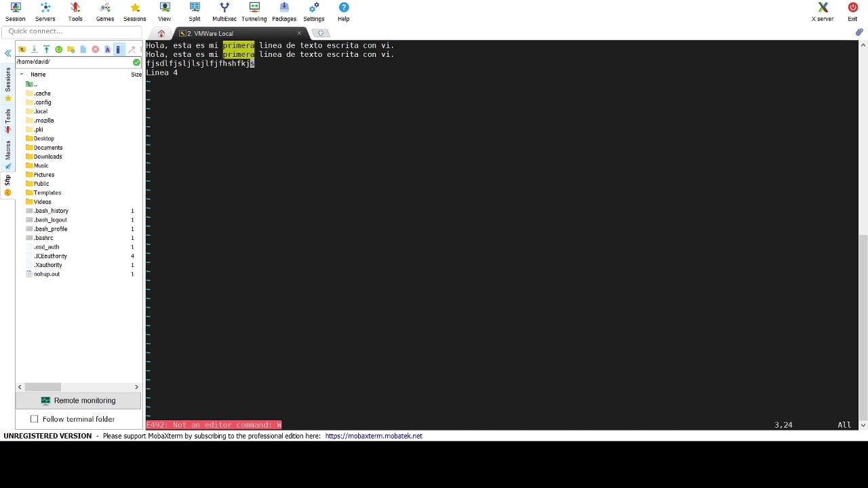Open the mobaxterm.mobatek.net link

[x=374, y=436]
